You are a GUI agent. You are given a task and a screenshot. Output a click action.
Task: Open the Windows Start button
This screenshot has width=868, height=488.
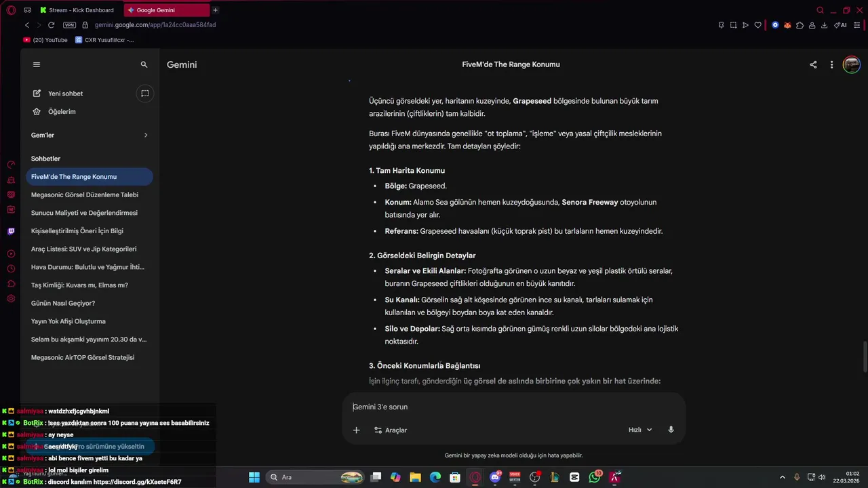[x=254, y=477]
